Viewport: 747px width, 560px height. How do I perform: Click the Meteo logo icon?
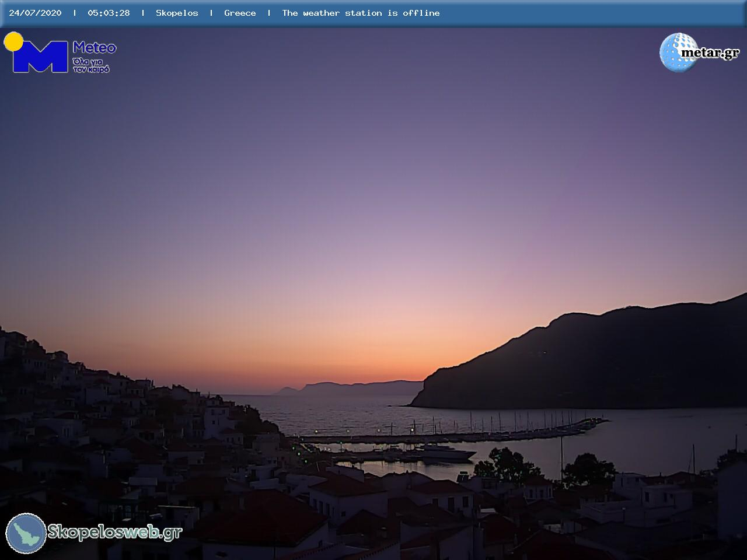click(36, 52)
